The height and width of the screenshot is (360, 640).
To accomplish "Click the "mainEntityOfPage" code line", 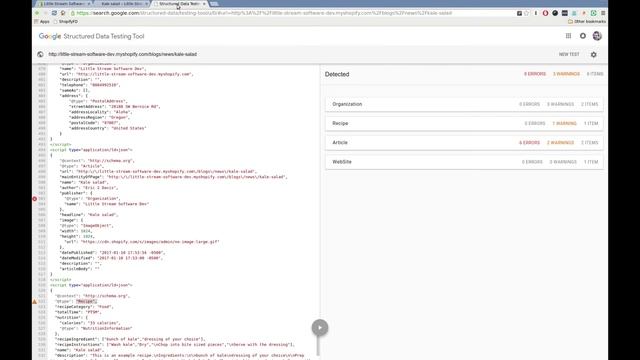I will pos(173,177).
